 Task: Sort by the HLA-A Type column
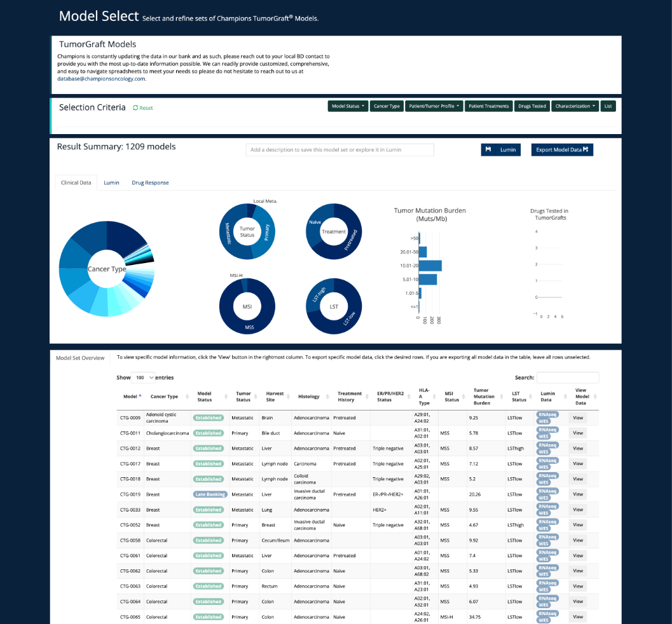pyautogui.click(x=425, y=397)
